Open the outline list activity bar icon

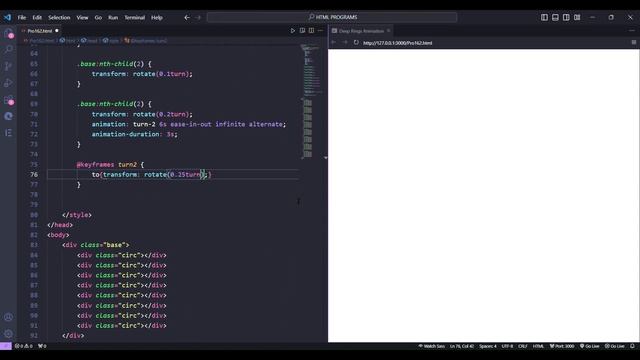point(8,133)
